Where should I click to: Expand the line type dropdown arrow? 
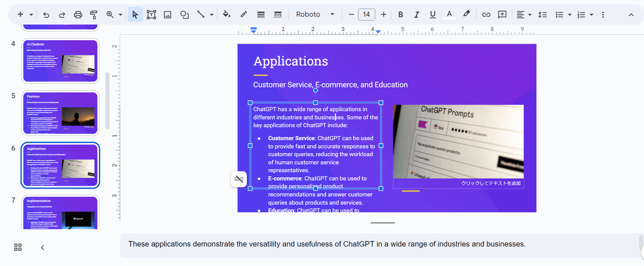coord(212,15)
